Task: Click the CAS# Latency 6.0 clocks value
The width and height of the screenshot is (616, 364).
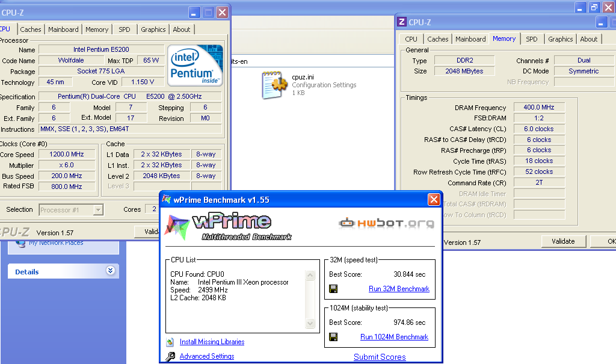Action: 539,129
